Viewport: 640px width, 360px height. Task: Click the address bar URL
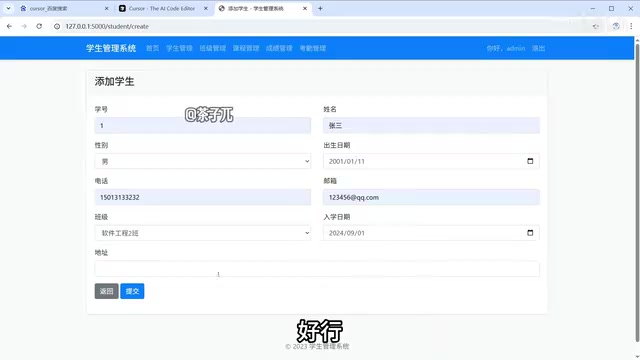(107, 26)
